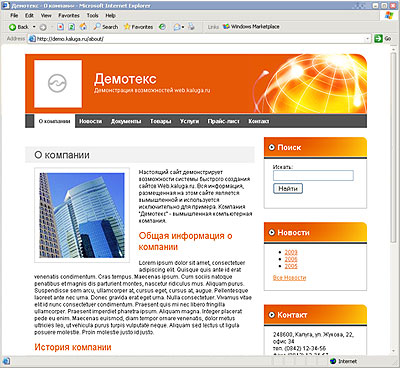Click the page icon in status bar
The width and height of the screenshot is (400, 368).
click(x=7, y=361)
